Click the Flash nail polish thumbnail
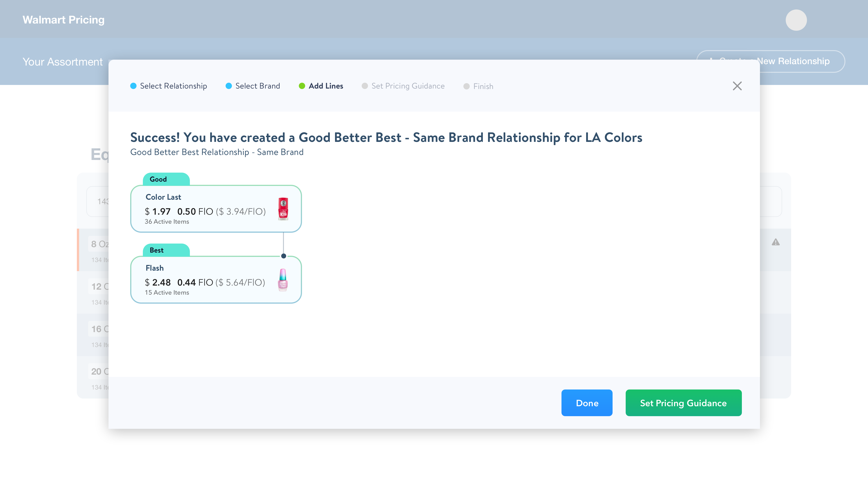This screenshot has height=488, width=868. (x=283, y=279)
